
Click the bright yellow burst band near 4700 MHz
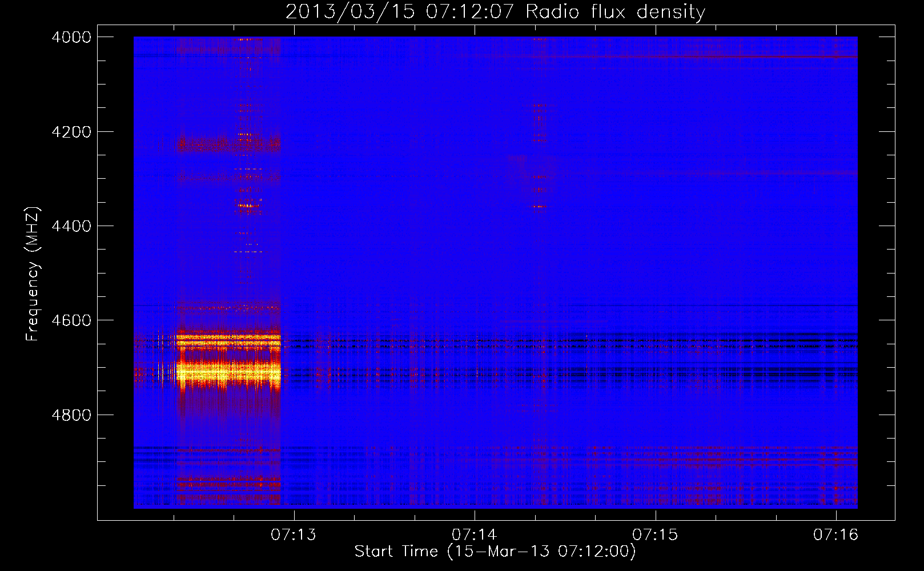click(x=228, y=374)
